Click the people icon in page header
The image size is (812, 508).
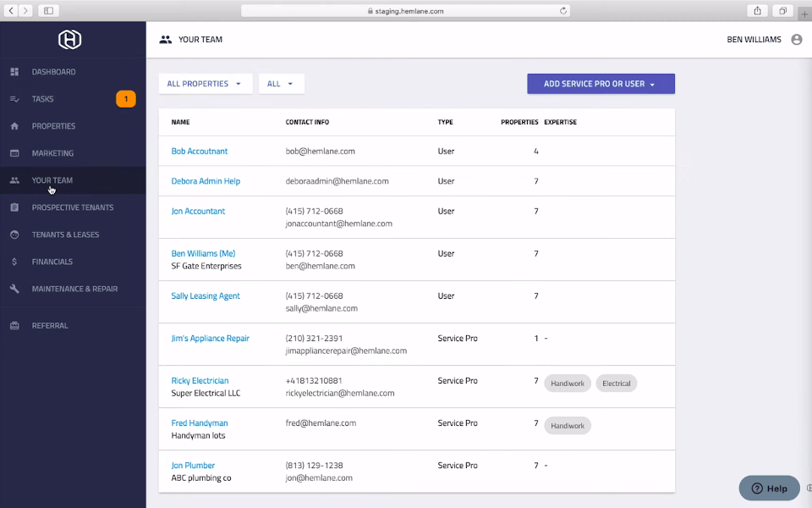tap(165, 40)
